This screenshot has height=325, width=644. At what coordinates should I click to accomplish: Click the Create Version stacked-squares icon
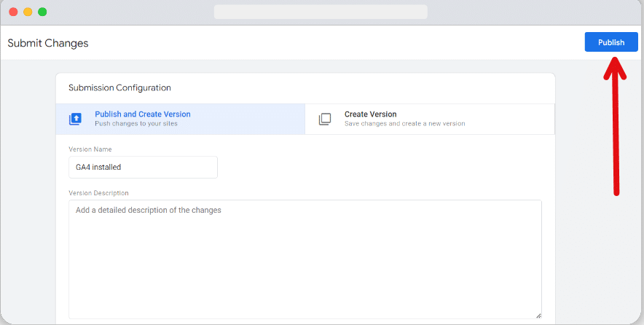pos(324,120)
